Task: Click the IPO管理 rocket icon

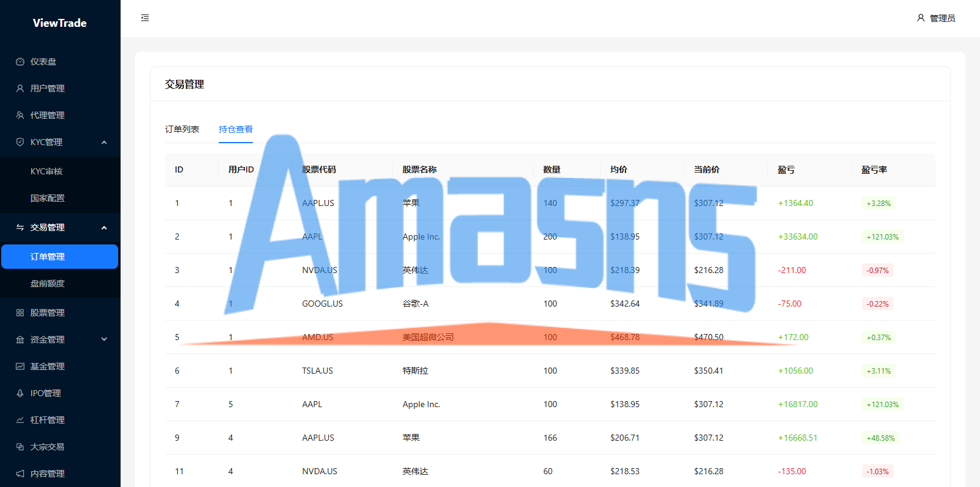Action: coord(20,393)
